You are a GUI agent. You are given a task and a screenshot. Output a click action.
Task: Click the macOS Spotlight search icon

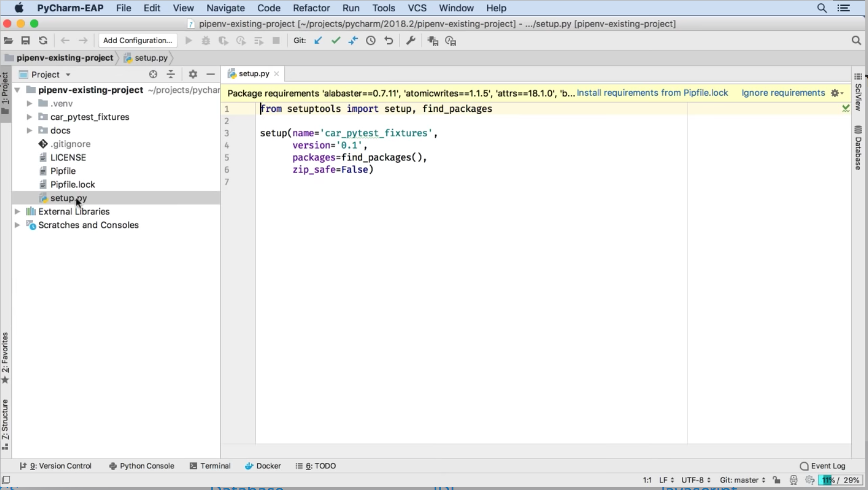822,8
